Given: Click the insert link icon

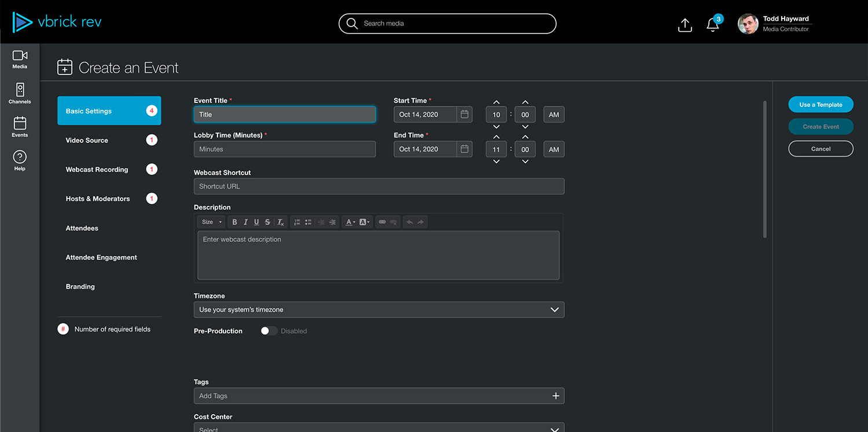Looking at the screenshot, I should click(x=382, y=222).
